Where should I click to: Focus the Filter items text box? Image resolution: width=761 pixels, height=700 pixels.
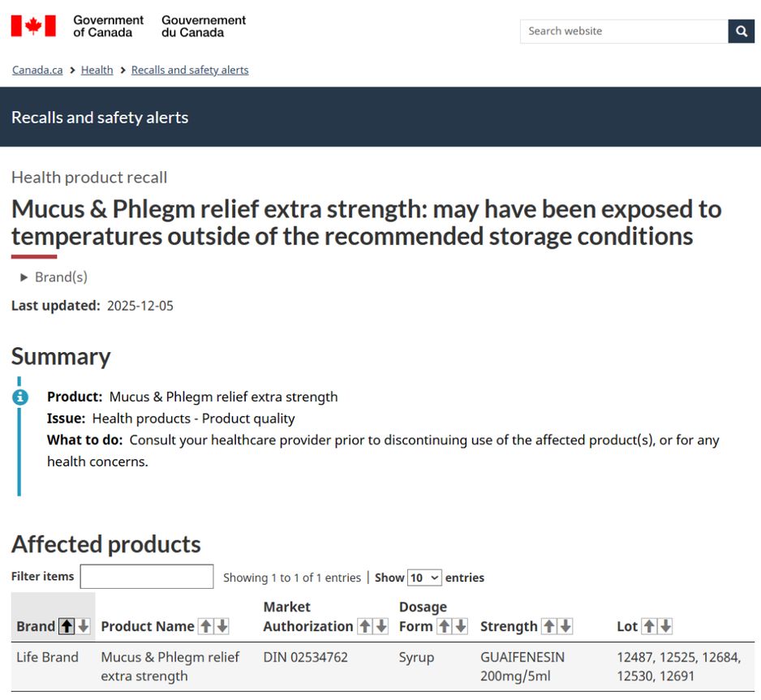[147, 577]
